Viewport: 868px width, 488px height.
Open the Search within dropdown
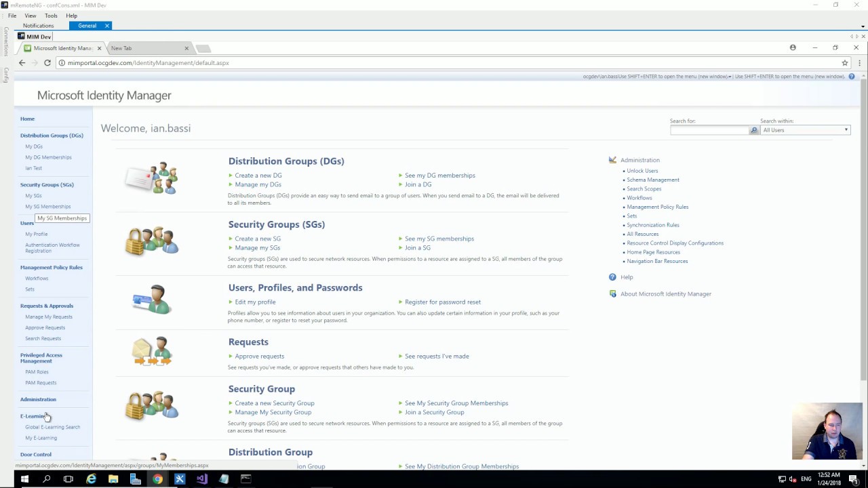(x=805, y=130)
